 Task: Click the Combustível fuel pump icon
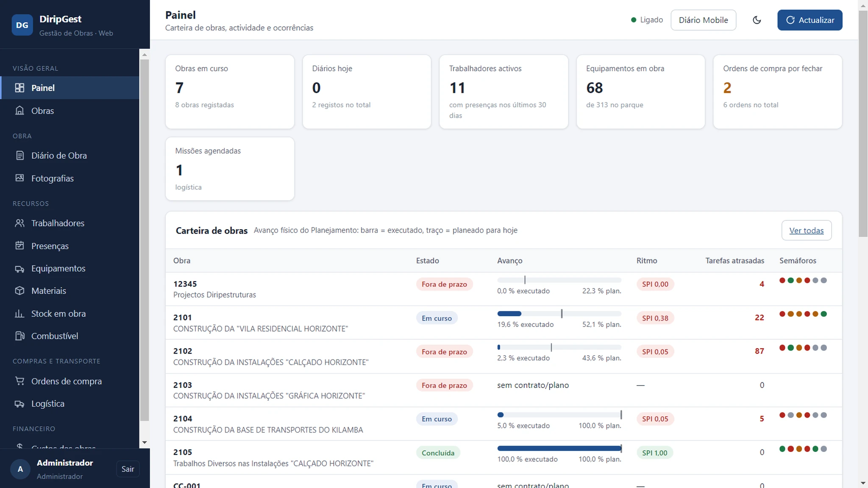click(19, 336)
